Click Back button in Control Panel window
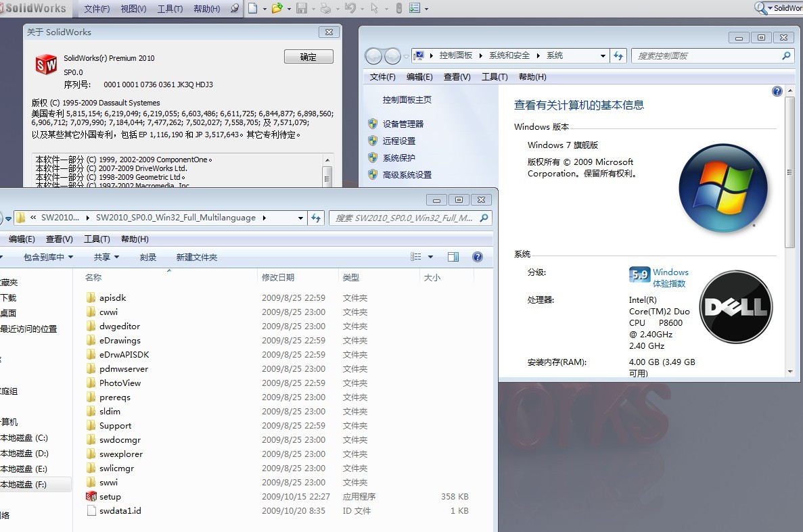803x532 pixels. click(373, 55)
